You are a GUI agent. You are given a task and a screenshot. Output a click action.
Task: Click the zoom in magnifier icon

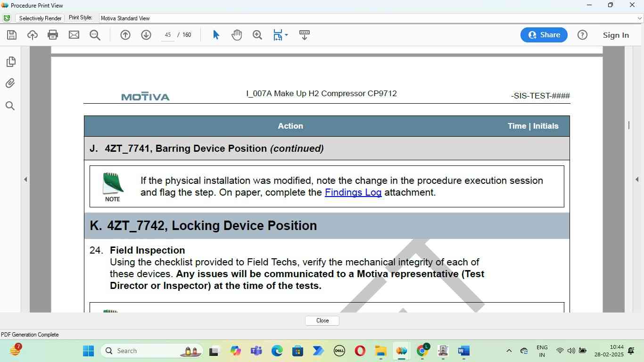tap(257, 35)
